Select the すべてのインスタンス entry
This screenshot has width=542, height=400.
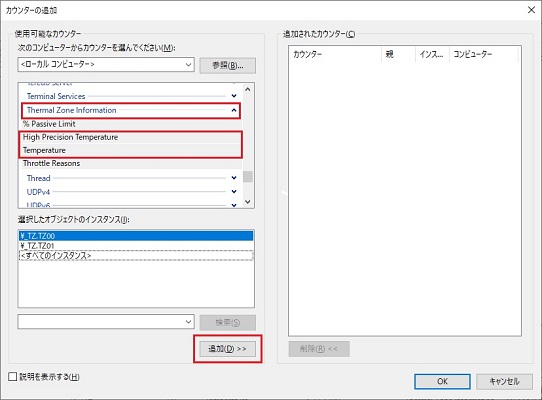[136, 255]
